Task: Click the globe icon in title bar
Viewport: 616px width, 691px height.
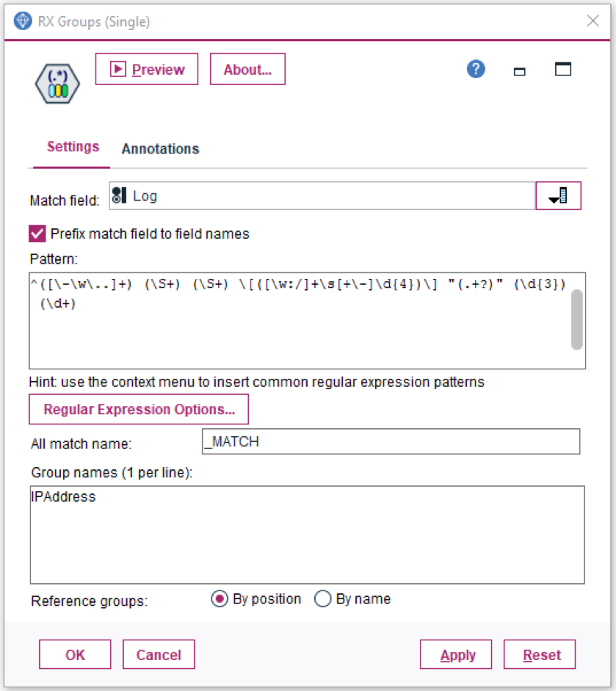Action: [x=23, y=21]
